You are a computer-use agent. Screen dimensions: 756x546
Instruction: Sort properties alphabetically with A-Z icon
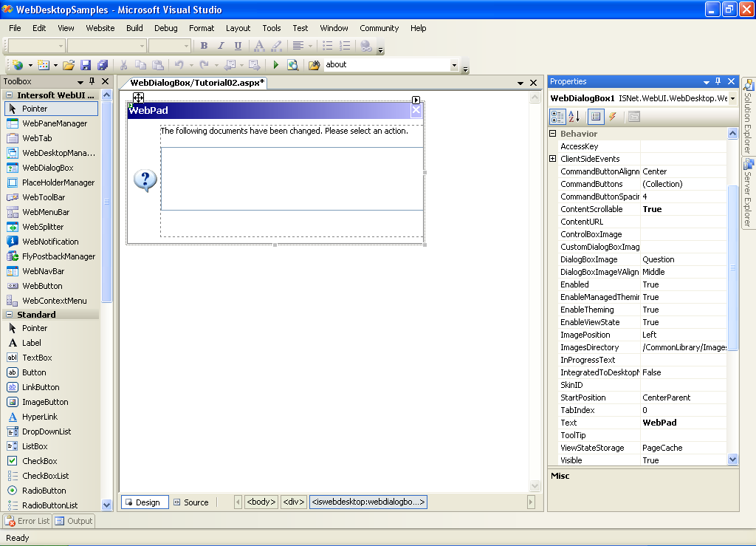pyautogui.click(x=575, y=117)
